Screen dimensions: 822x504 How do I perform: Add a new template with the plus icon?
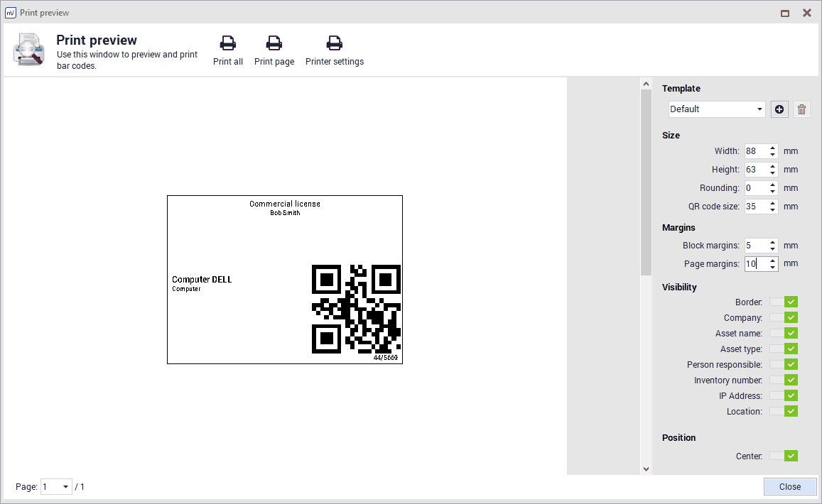[x=779, y=109]
